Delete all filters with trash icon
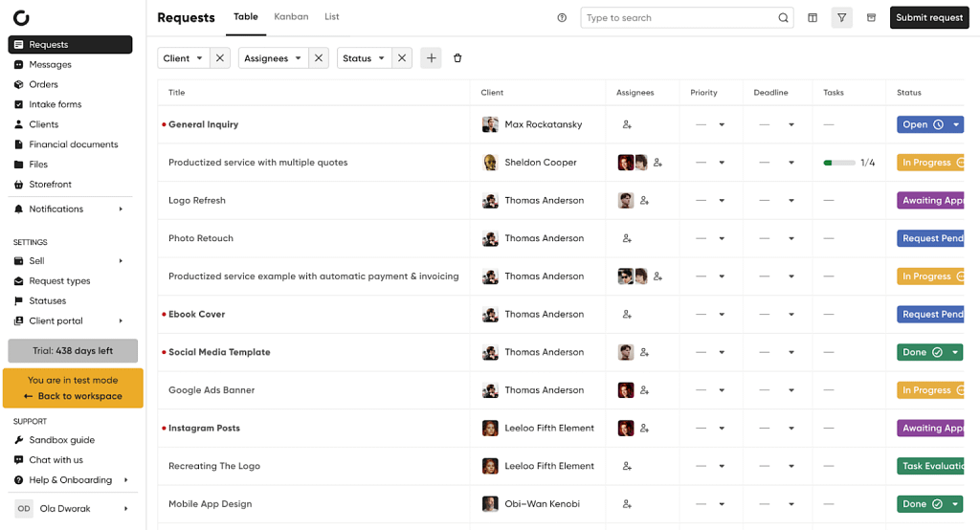Screen dimensions: 980x530 (457, 58)
